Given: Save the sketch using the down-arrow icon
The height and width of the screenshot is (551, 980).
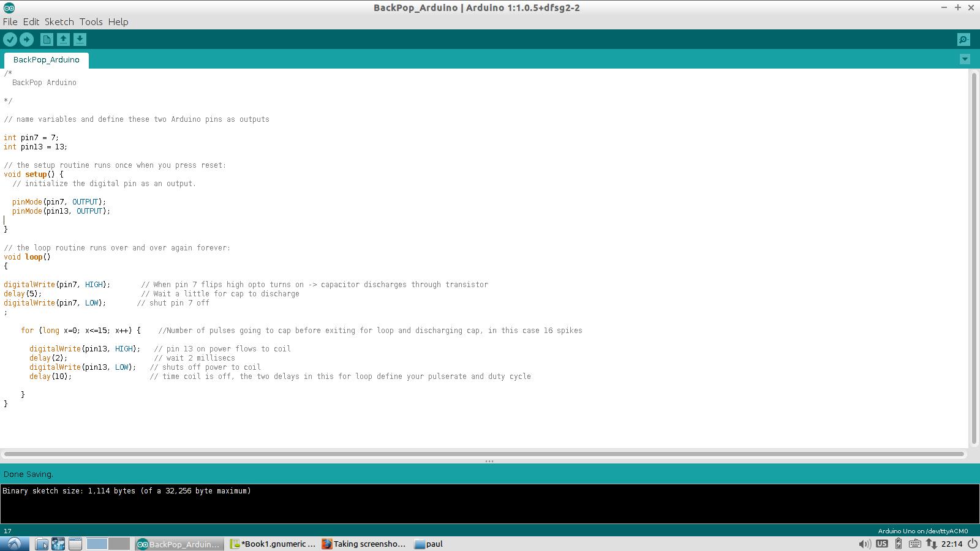Looking at the screenshot, I should coord(80,40).
